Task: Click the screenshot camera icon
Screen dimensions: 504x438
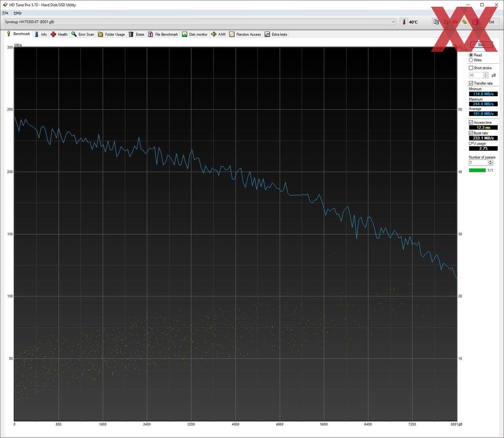Action: 455,22
